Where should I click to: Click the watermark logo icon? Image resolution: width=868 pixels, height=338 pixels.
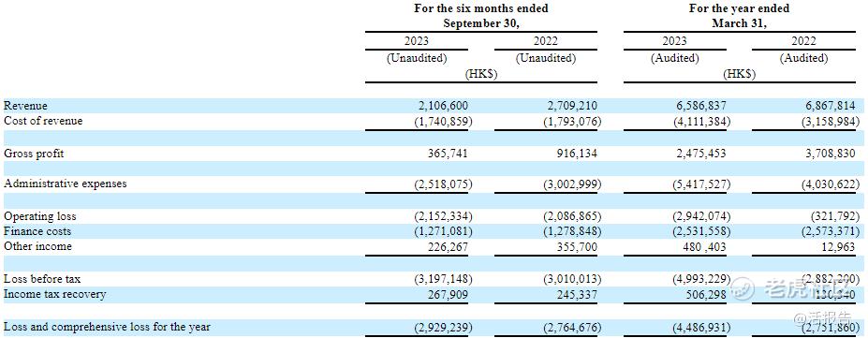point(743,287)
